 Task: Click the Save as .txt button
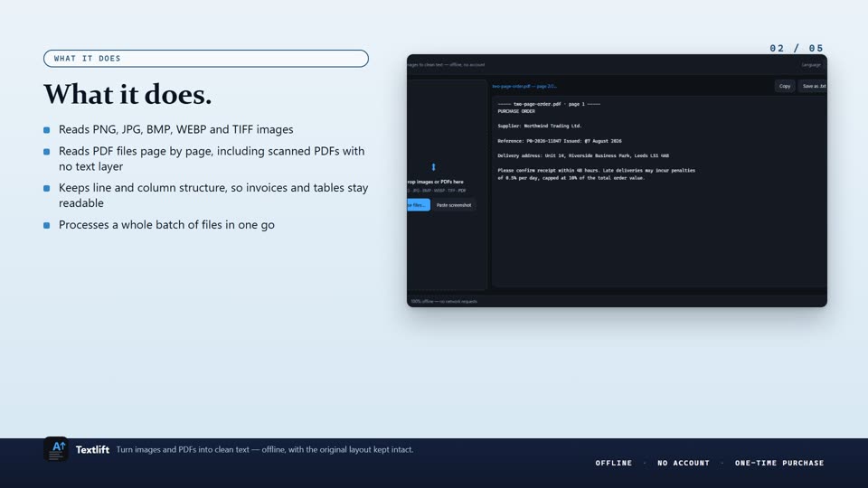(813, 86)
